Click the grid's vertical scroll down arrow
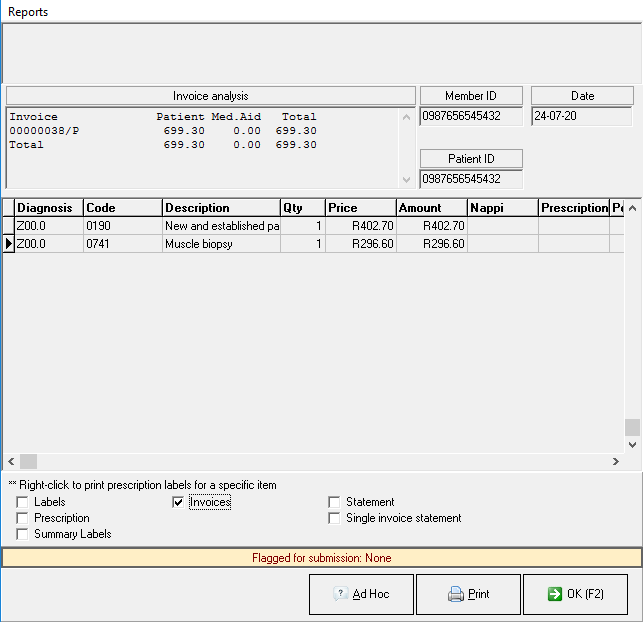Screen dimensions: 643x622 [x=632, y=444]
